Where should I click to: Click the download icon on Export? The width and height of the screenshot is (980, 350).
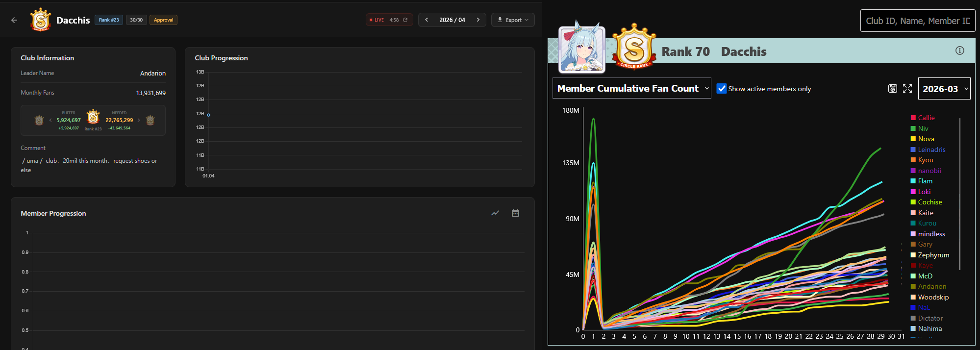[x=500, y=20]
